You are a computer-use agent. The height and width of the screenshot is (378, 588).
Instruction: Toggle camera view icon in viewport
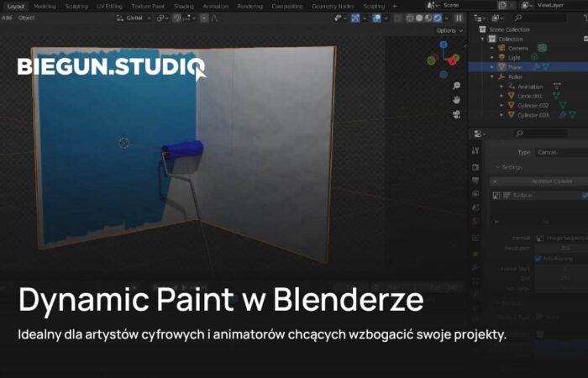coord(456,114)
